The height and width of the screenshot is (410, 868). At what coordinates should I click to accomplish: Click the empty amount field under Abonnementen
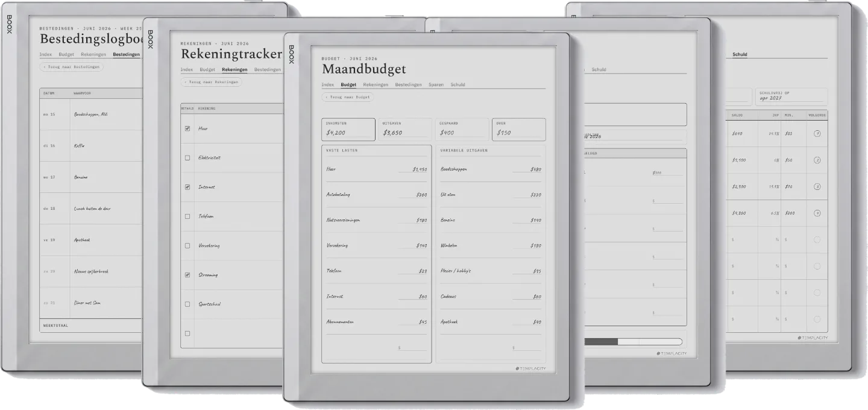point(412,348)
